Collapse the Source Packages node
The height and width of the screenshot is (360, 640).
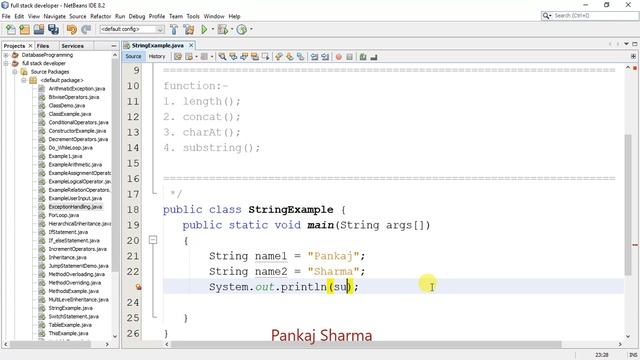[15, 72]
